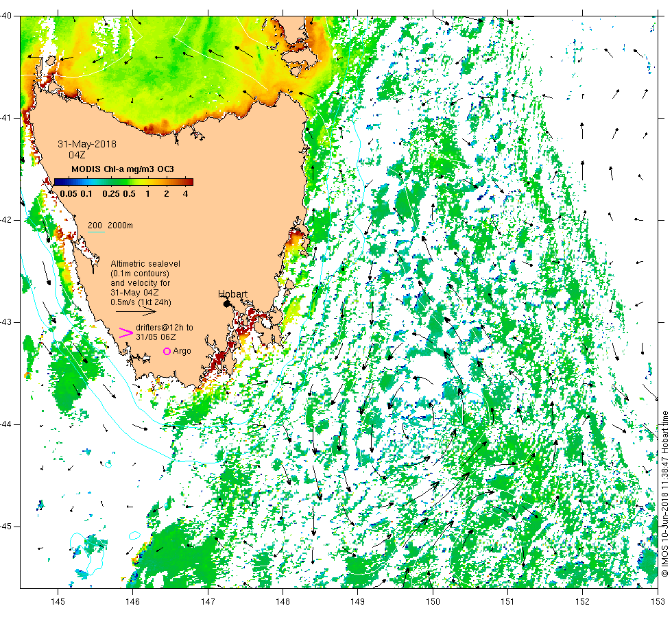Click the '147' longitude axis label

(208, 602)
